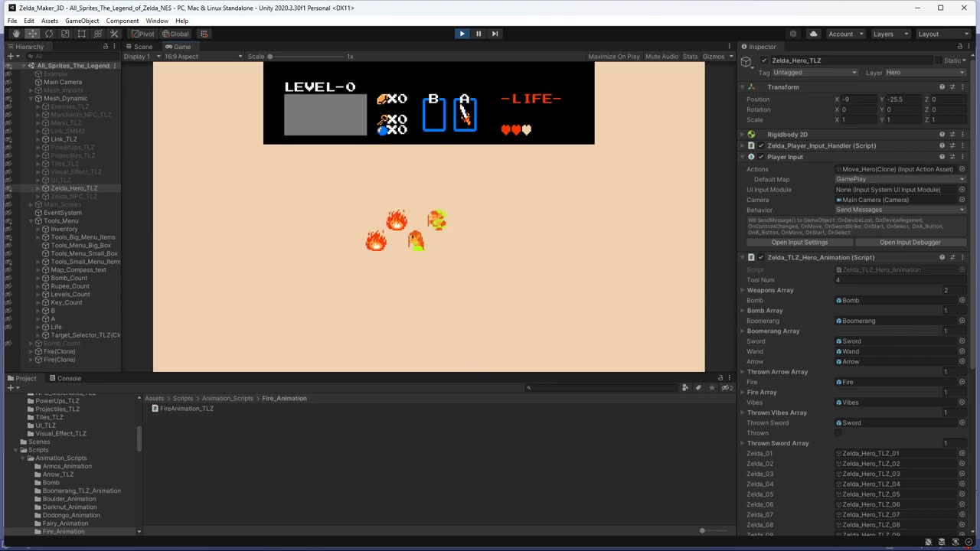Select the Rect tool in toolbar
980x551 pixels.
click(82, 34)
